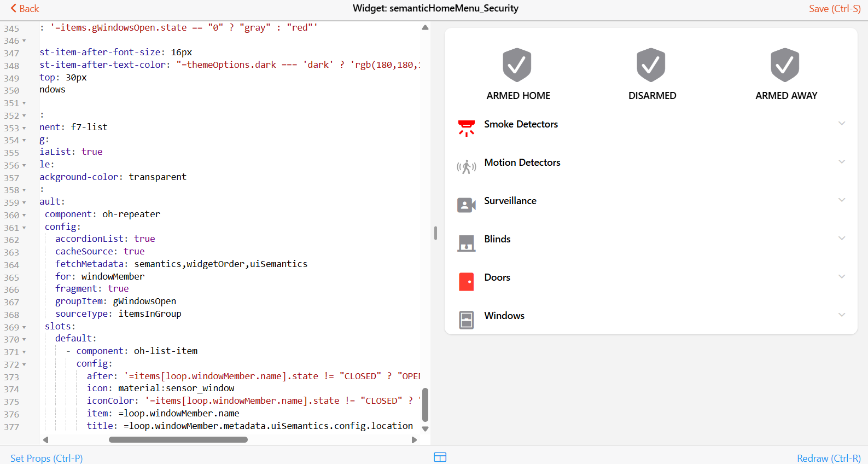The width and height of the screenshot is (868, 464).
Task: Save the widget with Save (Ctrl-S)
Action: [x=834, y=9]
